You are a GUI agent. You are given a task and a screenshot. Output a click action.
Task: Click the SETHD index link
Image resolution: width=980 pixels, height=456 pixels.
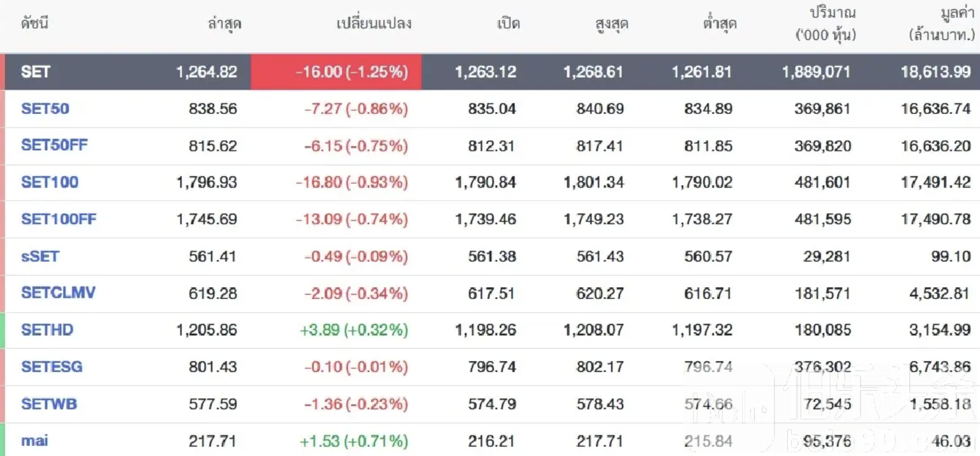(x=47, y=330)
